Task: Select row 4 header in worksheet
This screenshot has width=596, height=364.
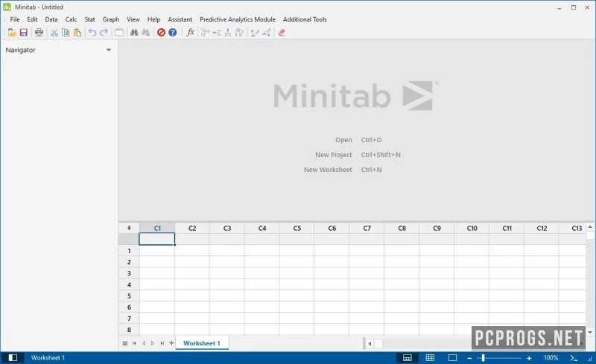Action: point(129,284)
